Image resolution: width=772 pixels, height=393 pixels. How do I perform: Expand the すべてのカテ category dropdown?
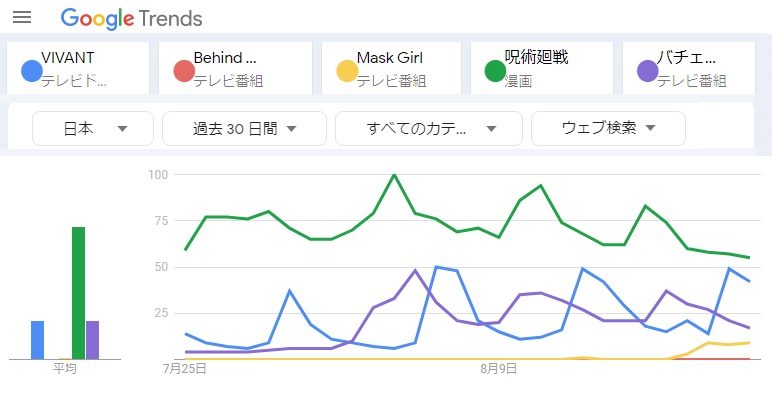pos(429,129)
